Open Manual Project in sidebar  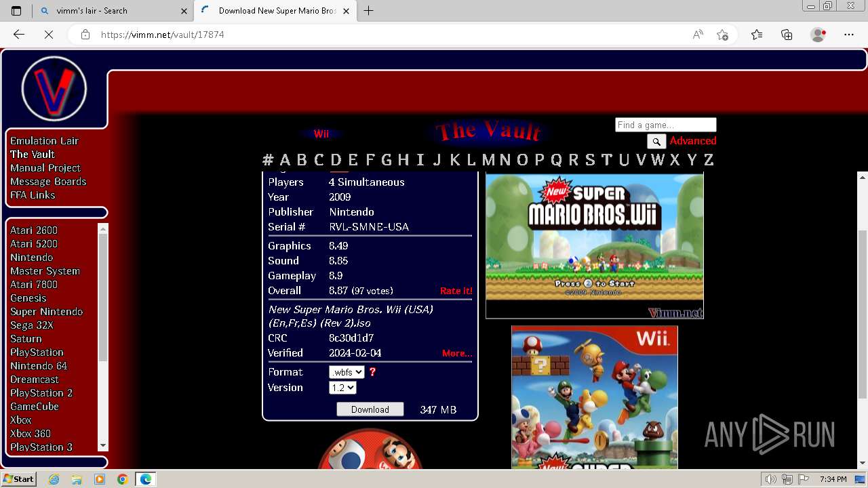pyautogui.click(x=45, y=168)
